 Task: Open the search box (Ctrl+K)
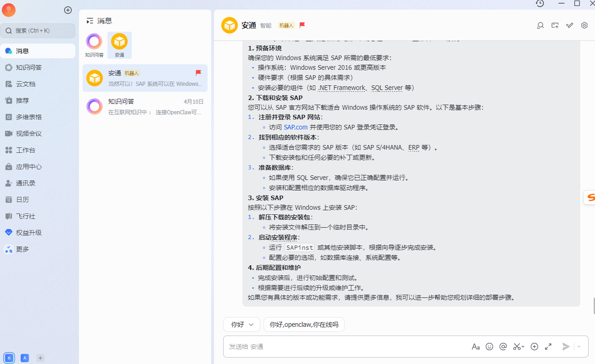[38, 31]
